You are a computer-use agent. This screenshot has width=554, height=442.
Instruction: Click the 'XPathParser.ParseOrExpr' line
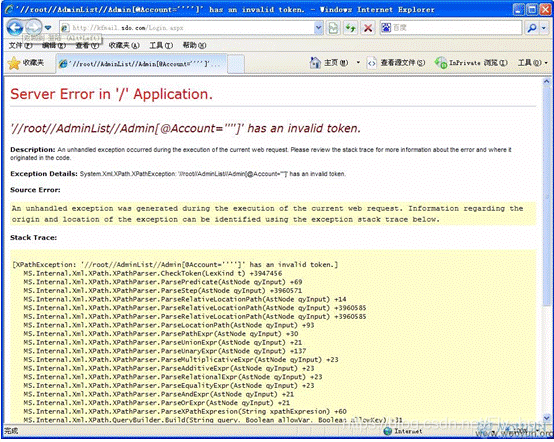pos(157,403)
